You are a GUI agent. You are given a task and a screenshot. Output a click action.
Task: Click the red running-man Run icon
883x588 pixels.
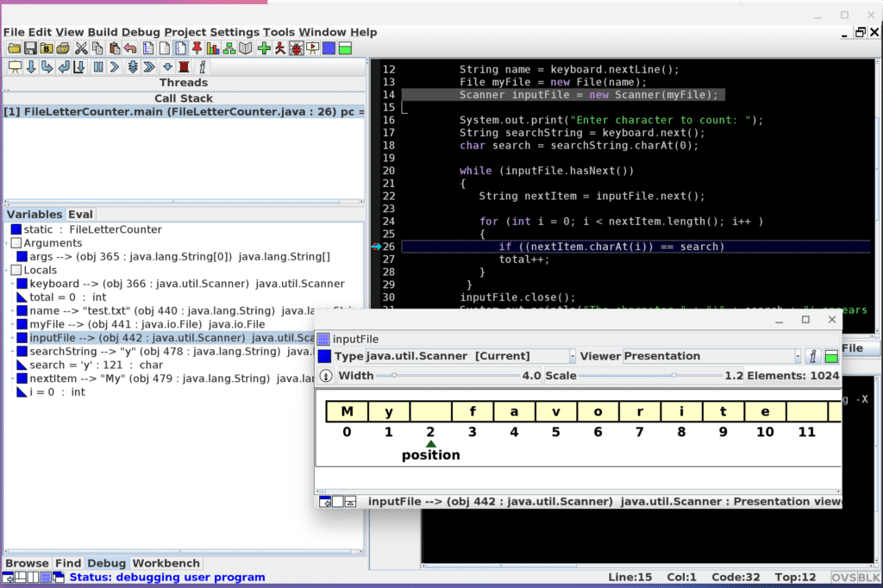(x=280, y=48)
